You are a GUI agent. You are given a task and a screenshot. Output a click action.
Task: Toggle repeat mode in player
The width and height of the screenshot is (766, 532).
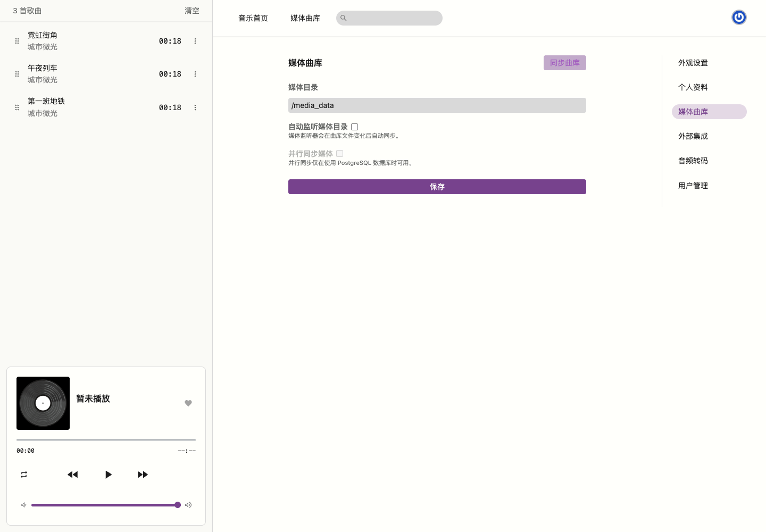point(24,475)
